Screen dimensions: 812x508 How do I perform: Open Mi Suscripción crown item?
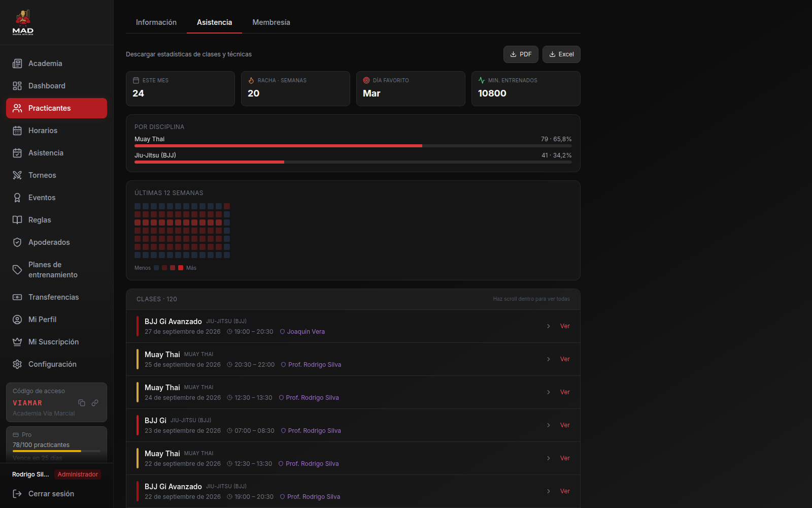coord(56,342)
